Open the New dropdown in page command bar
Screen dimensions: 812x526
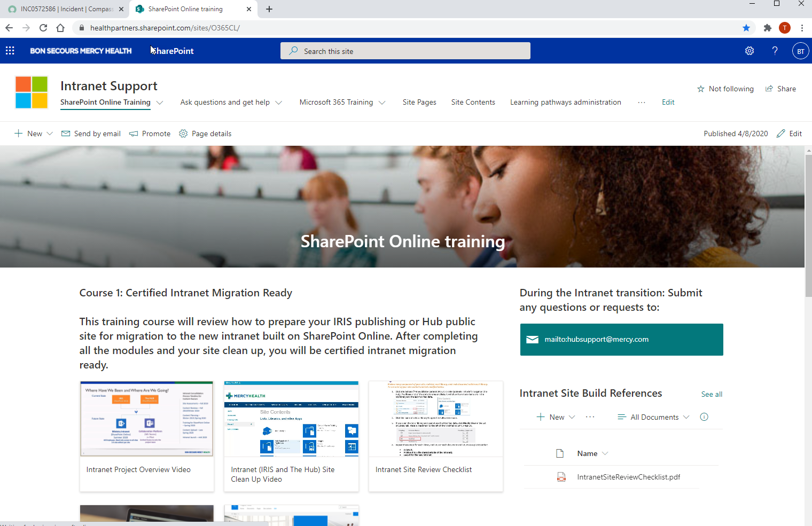(x=34, y=134)
